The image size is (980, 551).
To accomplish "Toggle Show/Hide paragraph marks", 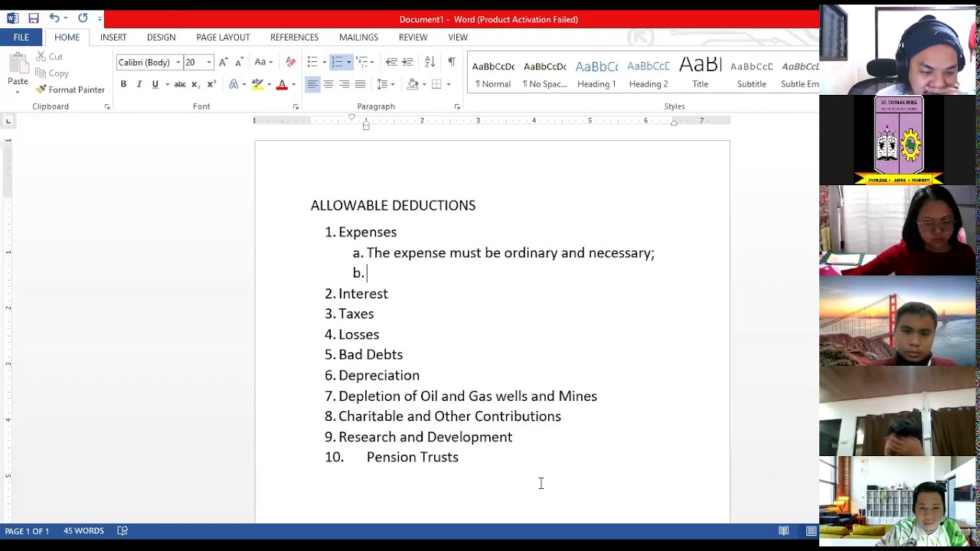I will (x=452, y=62).
